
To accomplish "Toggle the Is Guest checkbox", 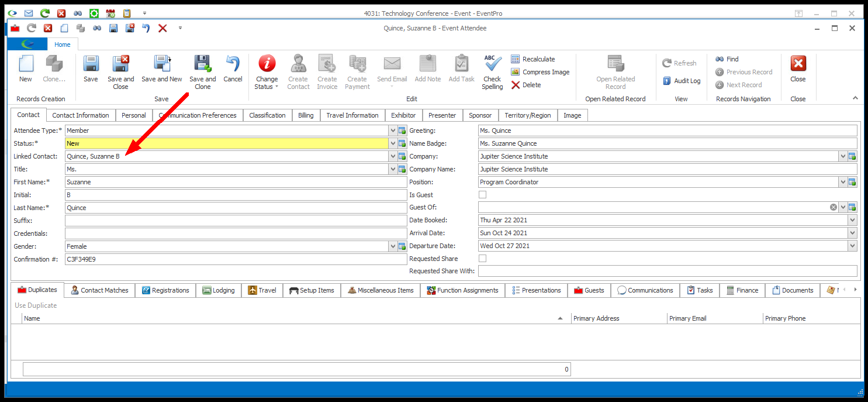I will pyautogui.click(x=482, y=195).
